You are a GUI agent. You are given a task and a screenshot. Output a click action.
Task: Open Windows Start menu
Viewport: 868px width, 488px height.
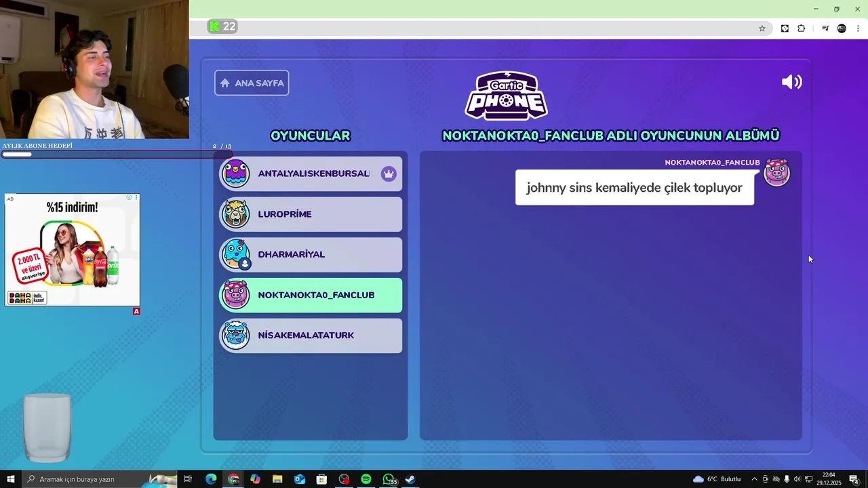[11, 479]
